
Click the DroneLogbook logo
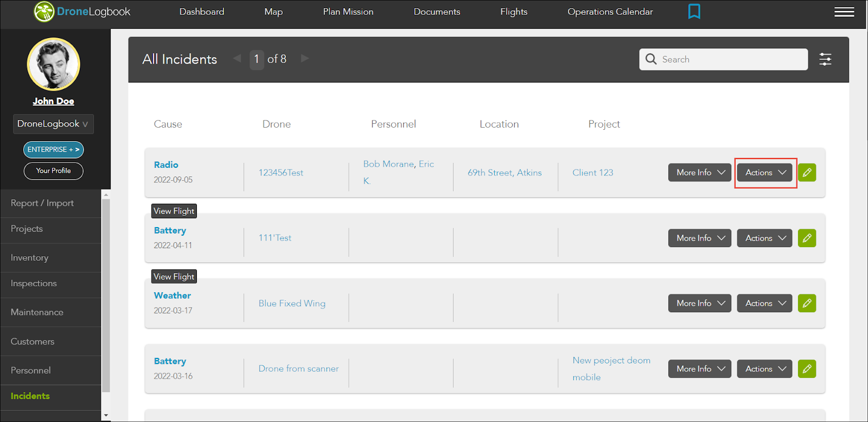click(x=82, y=11)
